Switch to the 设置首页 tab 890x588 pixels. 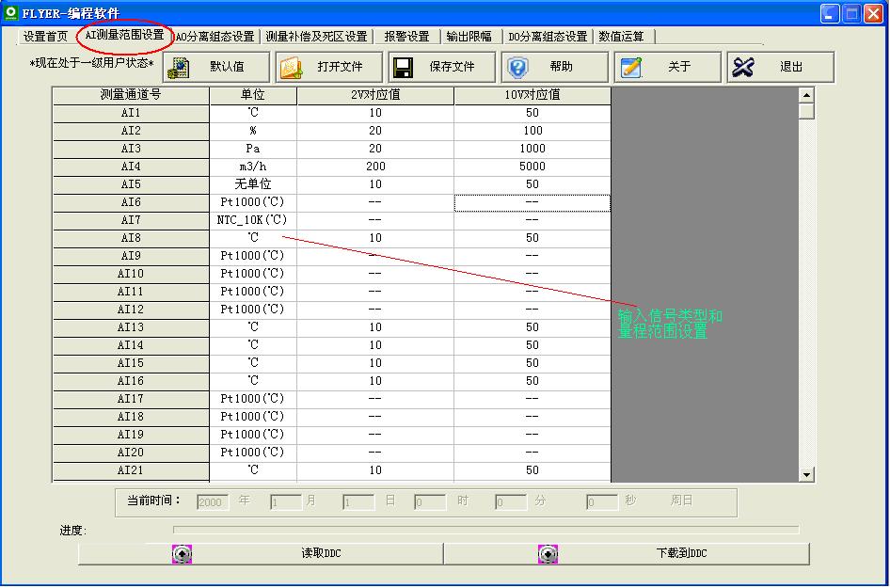[x=45, y=37]
